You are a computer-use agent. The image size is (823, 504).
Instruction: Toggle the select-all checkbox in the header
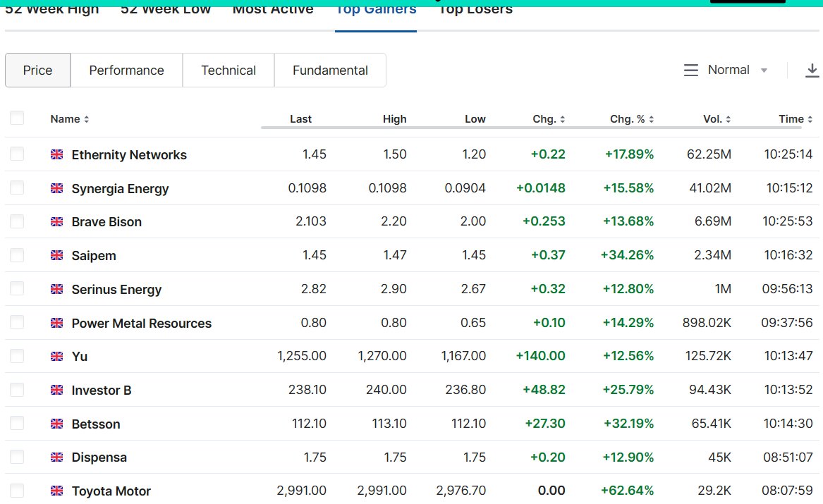tap(17, 118)
